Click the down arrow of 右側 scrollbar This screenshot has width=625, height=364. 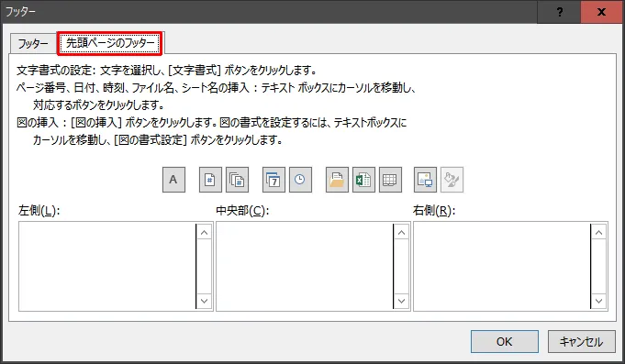pyautogui.click(x=598, y=301)
